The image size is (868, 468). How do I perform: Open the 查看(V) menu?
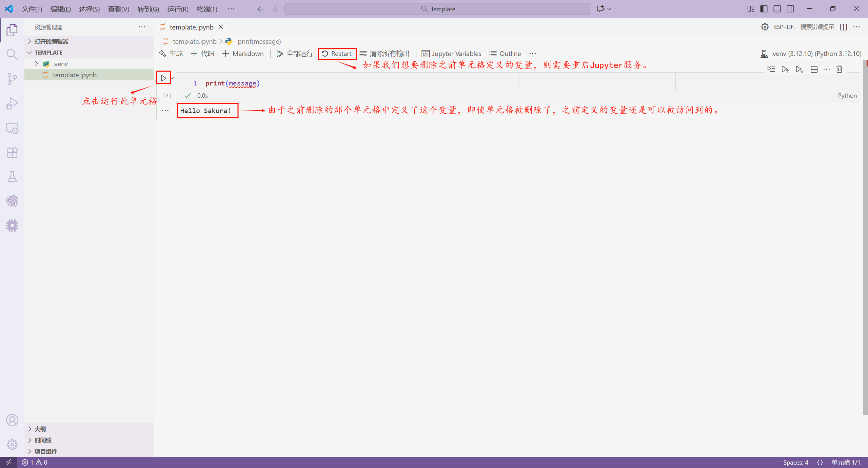coord(118,9)
